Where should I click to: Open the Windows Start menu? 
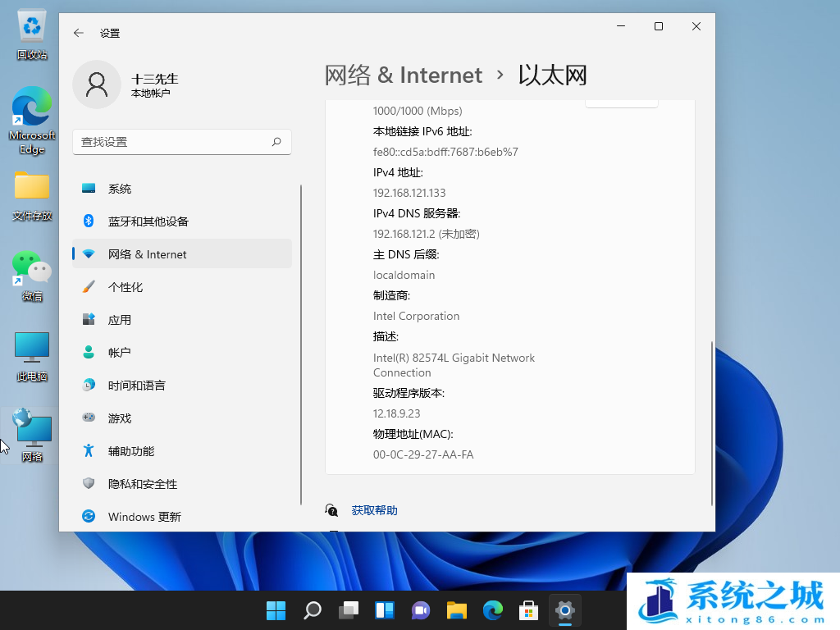click(x=276, y=610)
